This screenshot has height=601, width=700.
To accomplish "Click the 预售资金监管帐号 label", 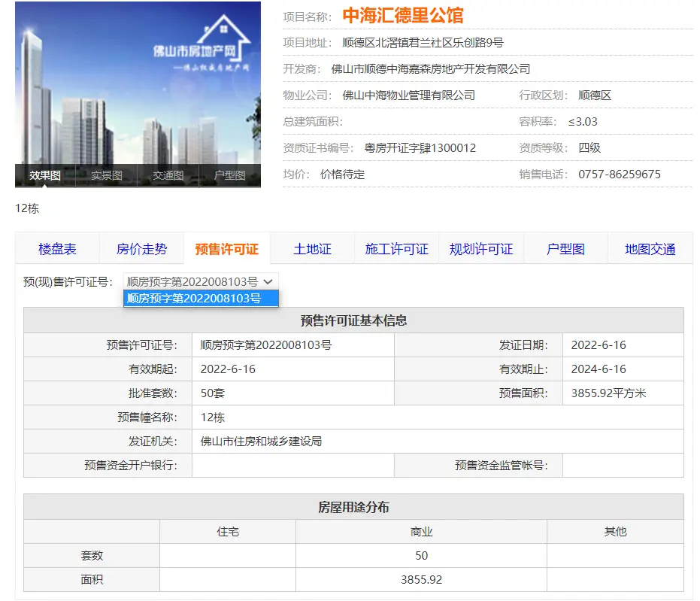I will coord(502,466).
